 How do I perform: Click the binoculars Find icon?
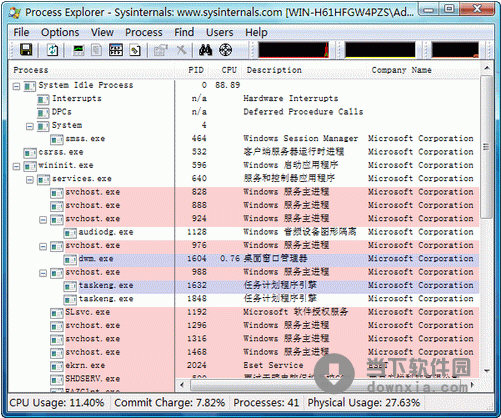click(x=205, y=50)
